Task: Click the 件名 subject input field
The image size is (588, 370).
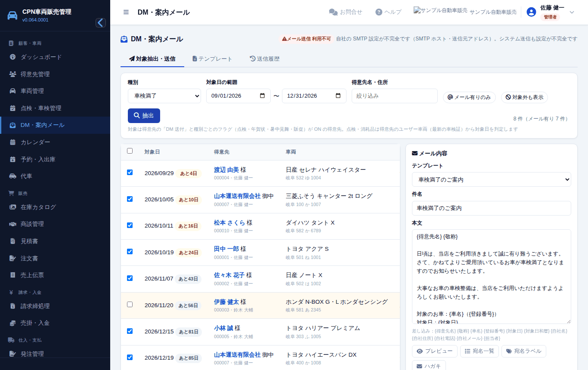Action: point(492,208)
